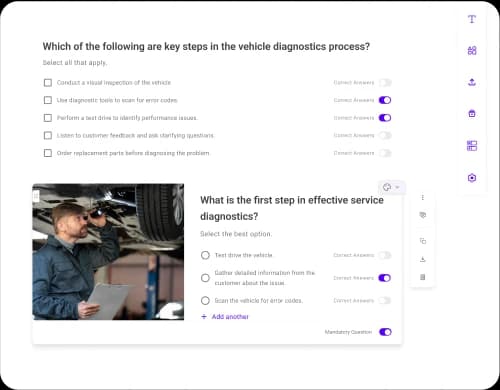Enable Correct Answers for customer feedback option
Viewport: 500px width, 390px height.
(385, 136)
